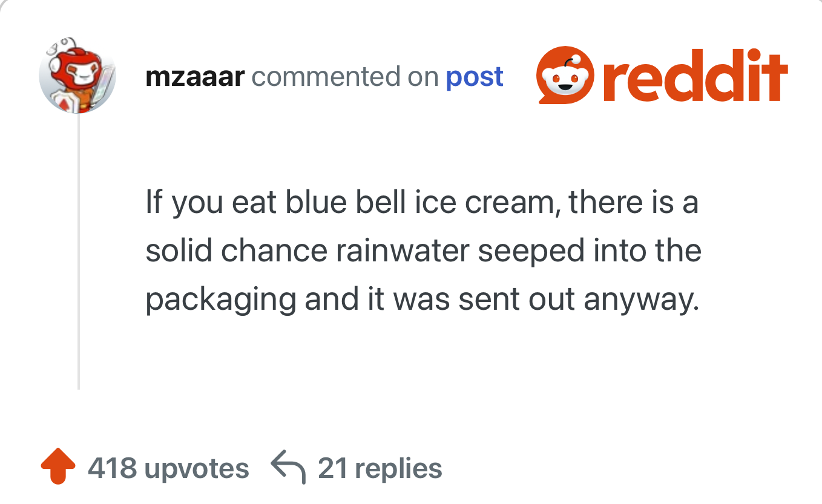This screenshot has width=822, height=504.
Task: Click the word "rainwater" in the comment
Action: tap(403, 250)
